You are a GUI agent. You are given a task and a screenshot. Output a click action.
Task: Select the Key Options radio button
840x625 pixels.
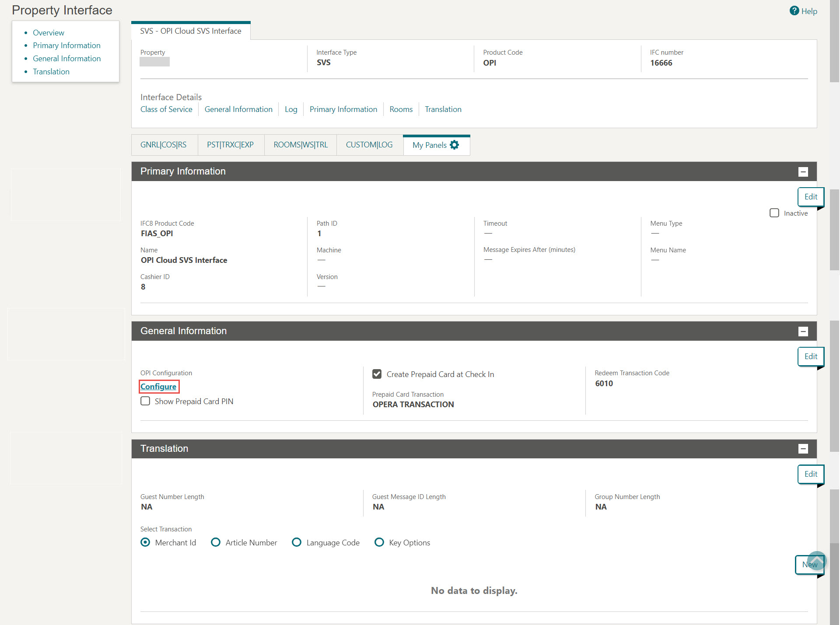pyautogui.click(x=379, y=542)
